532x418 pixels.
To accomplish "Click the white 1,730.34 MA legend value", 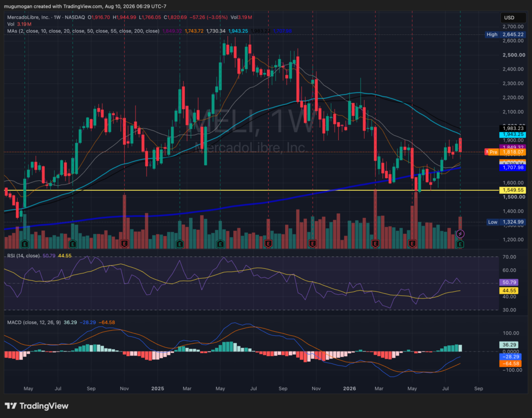I will coord(216,31).
